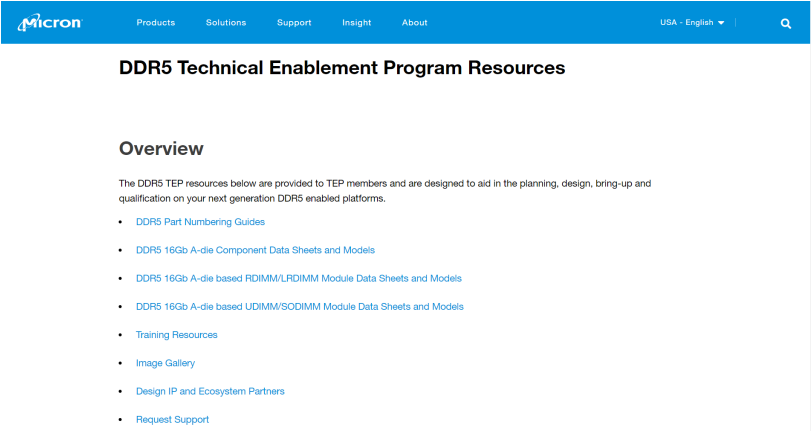Visit the UDIMM/SODIMM Module Data Sheets link
This screenshot has height=431, width=812.
click(x=299, y=306)
